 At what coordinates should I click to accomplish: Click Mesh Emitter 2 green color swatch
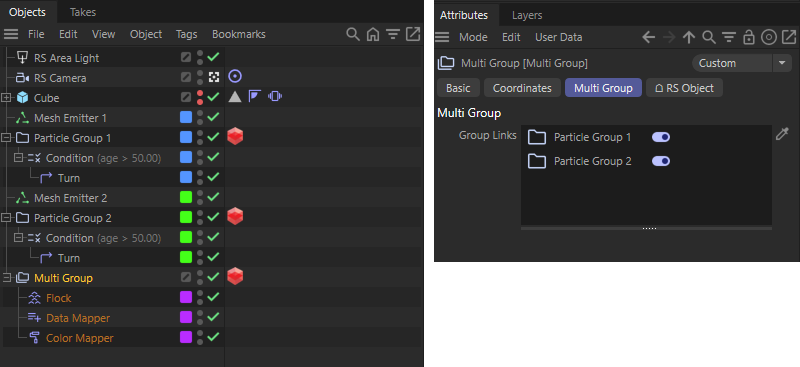click(186, 197)
